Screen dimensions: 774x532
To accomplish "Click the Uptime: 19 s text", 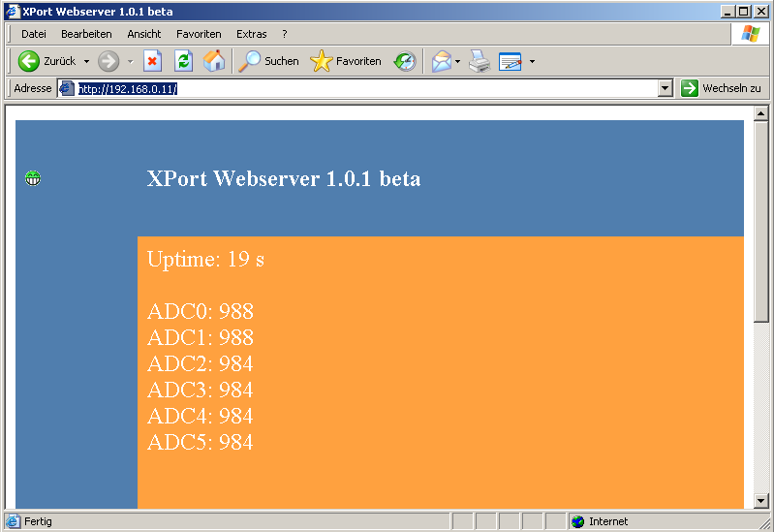I will [205, 259].
